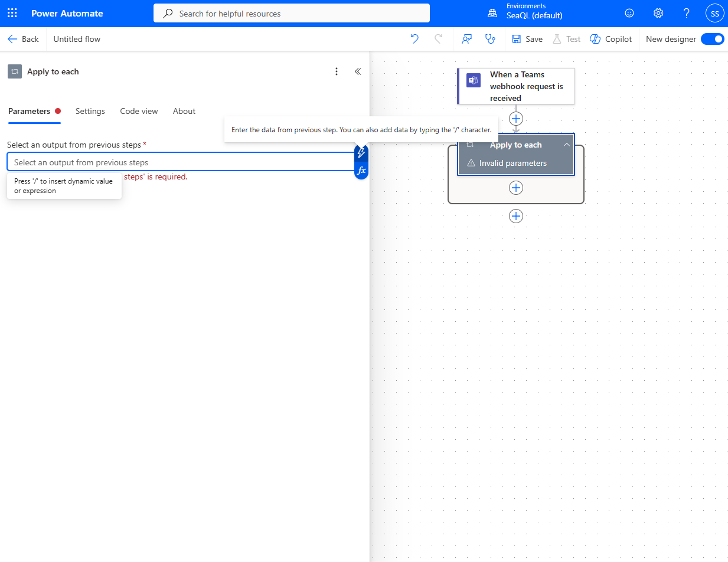The width and height of the screenshot is (728, 562).
Task: Switch to the Code view tab
Action: pos(139,111)
